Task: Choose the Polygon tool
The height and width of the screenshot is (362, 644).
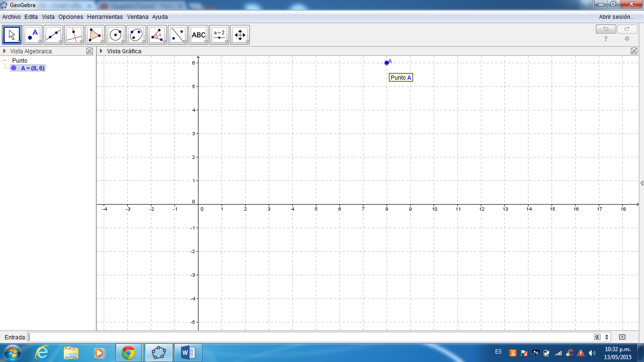Action: (94, 34)
